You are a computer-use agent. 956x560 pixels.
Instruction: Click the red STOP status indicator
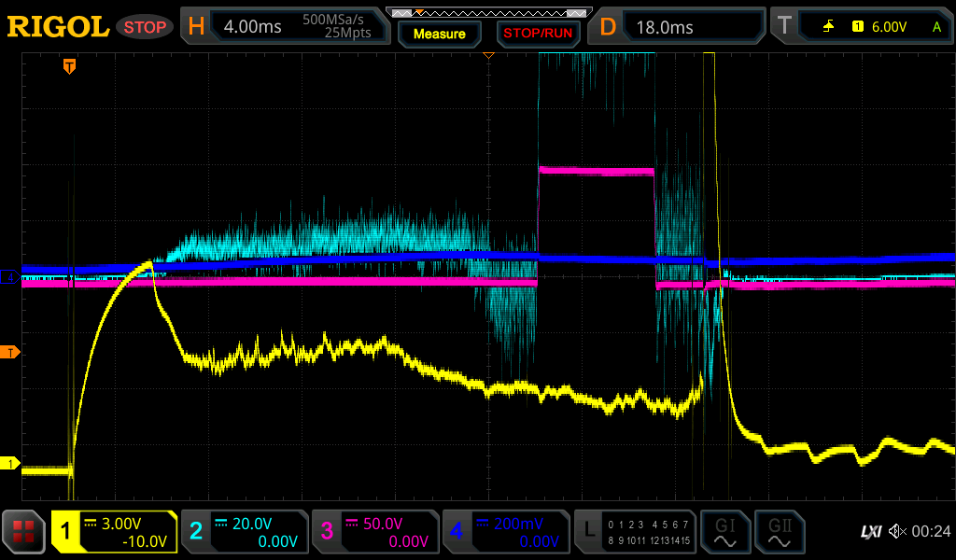pyautogui.click(x=145, y=27)
